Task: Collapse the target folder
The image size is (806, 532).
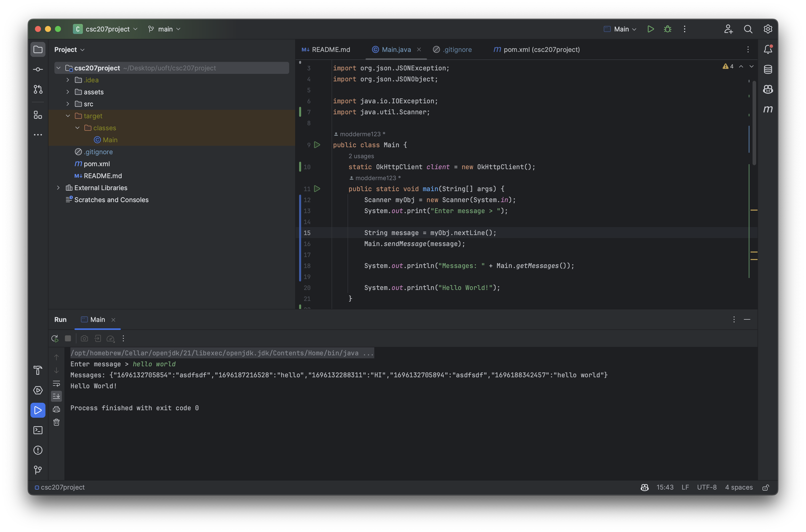Action: (68, 116)
